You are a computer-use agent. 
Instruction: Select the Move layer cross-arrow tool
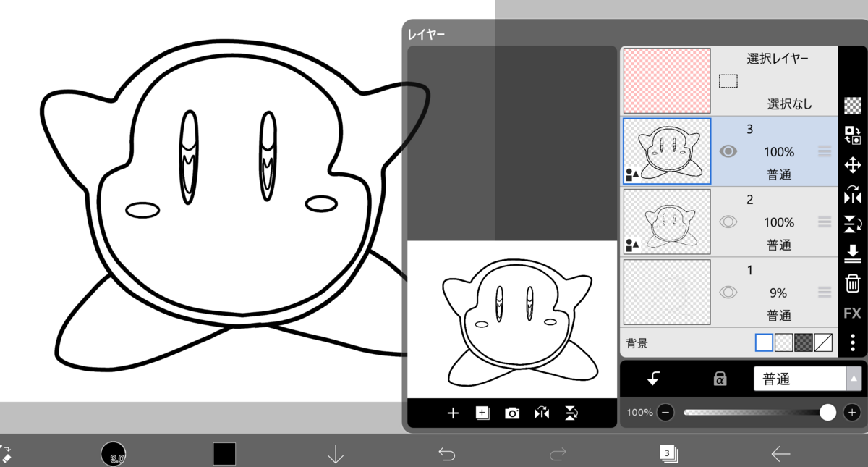pyautogui.click(x=853, y=165)
